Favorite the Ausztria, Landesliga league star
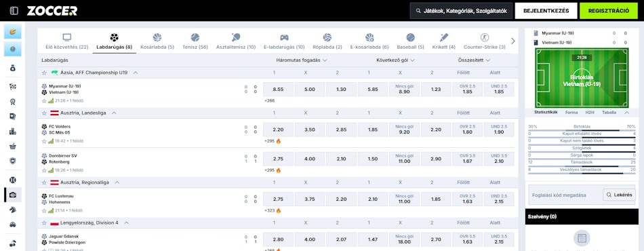 [x=44, y=113]
